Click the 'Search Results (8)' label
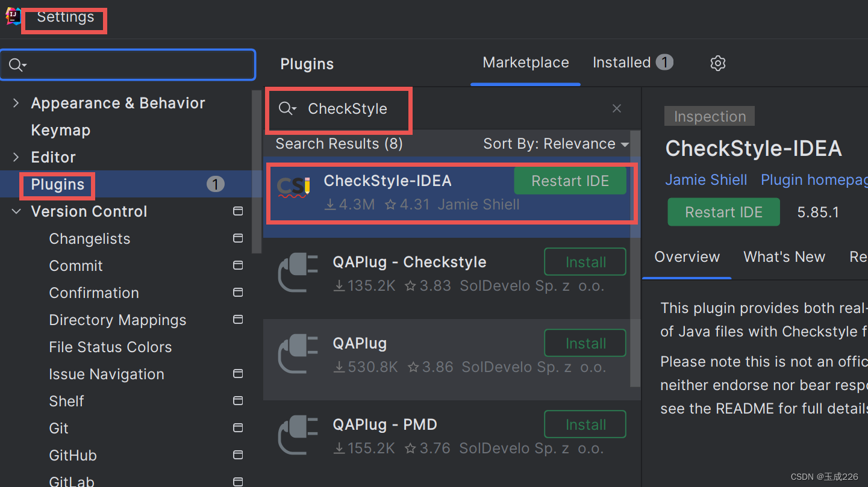 pos(339,144)
